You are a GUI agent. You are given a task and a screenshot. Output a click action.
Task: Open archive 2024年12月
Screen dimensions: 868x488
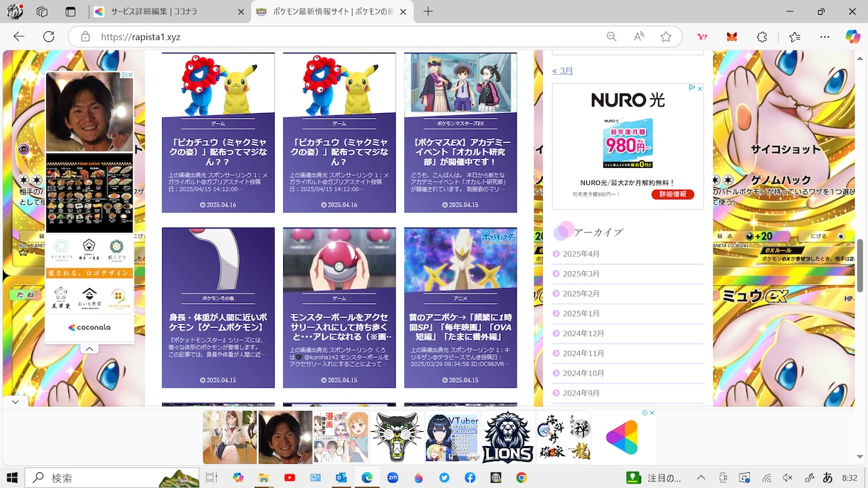click(x=583, y=334)
